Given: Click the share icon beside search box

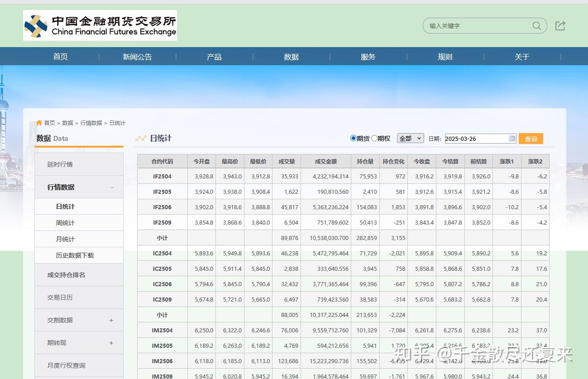Looking at the screenshot, I should 560,26.
